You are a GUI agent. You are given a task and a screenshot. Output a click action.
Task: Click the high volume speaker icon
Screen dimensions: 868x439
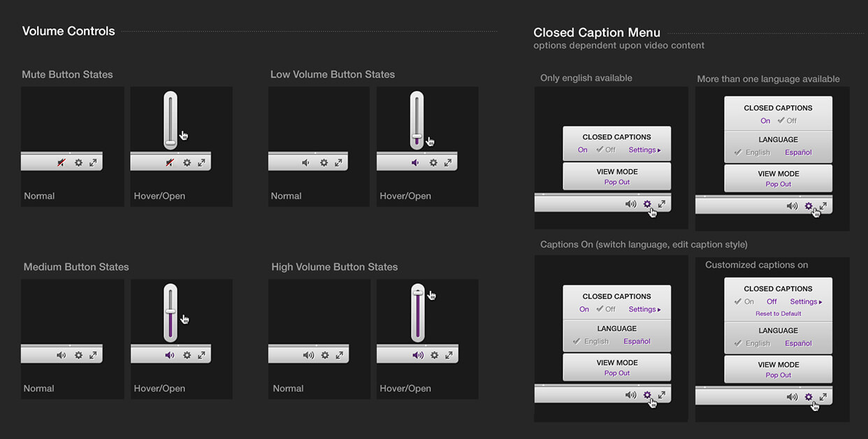(x=308, y=354)
